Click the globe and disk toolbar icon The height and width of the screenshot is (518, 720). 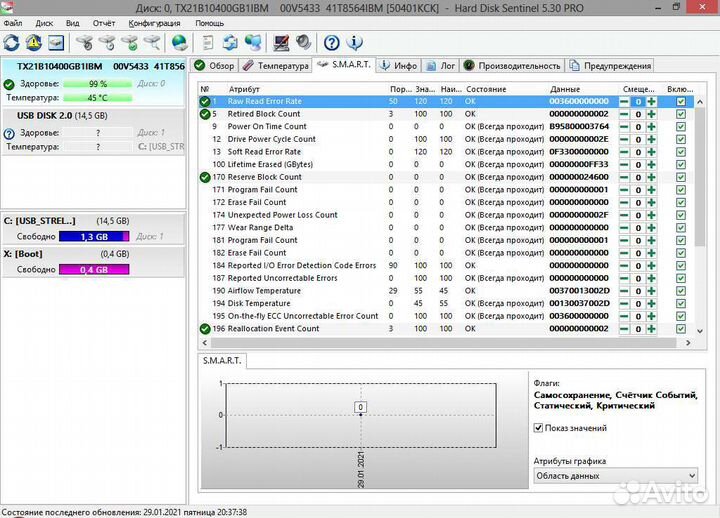(x=180, y=43)
